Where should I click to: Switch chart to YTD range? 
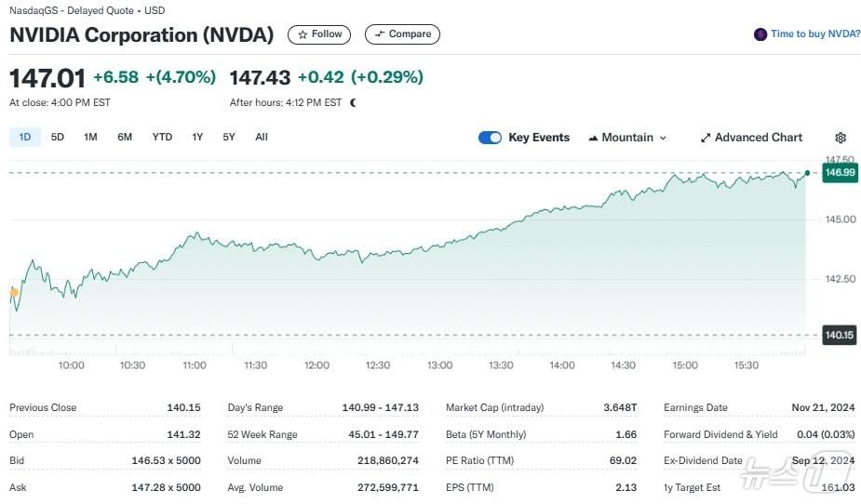point(162,137)
